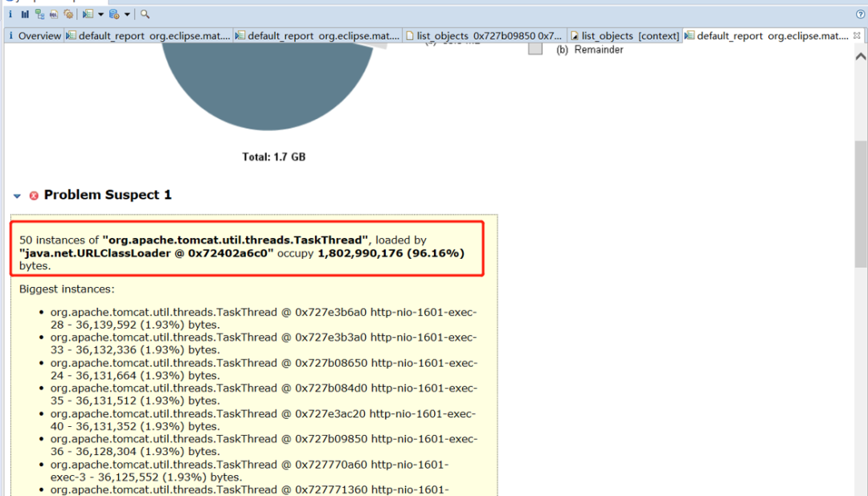Open the Dominator Tree toolbar icon
The height and width of the screenshot is (496, 868).
(39, 14)
